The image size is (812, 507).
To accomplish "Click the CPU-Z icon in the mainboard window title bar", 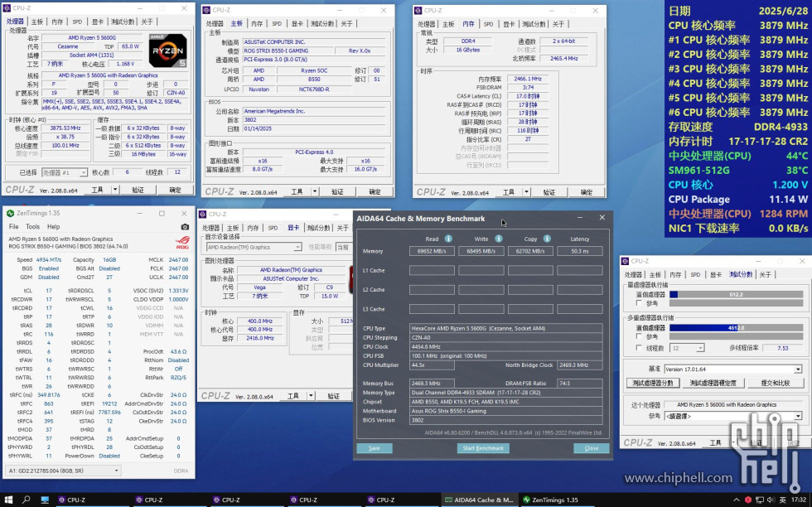I will pyautogui.click(x=206, y=10).
